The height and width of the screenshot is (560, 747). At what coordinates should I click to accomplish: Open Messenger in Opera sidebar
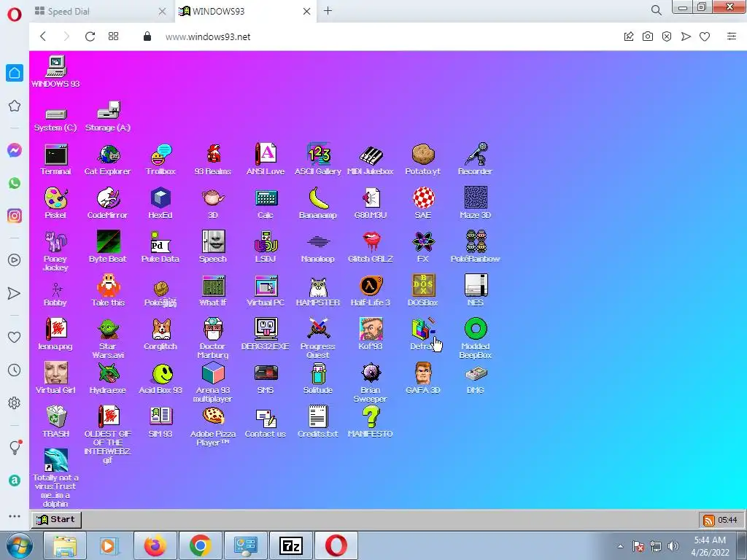tap(15, 150)
